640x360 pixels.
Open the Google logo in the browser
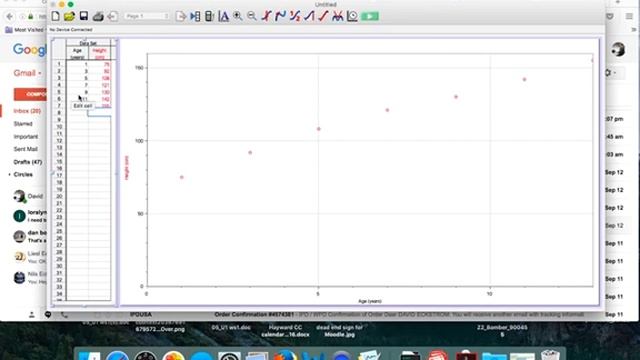click(29, 50)
